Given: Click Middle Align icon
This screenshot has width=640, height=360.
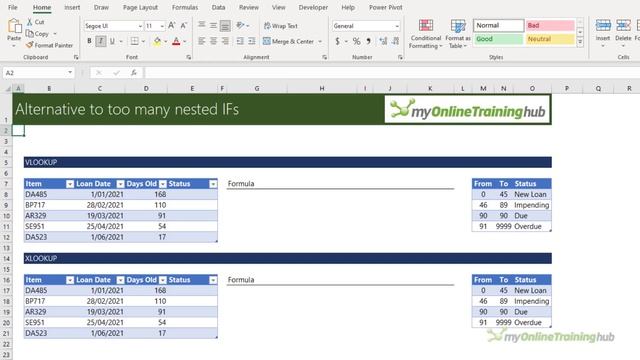Looking at the screenshot, I should [213, 25].
